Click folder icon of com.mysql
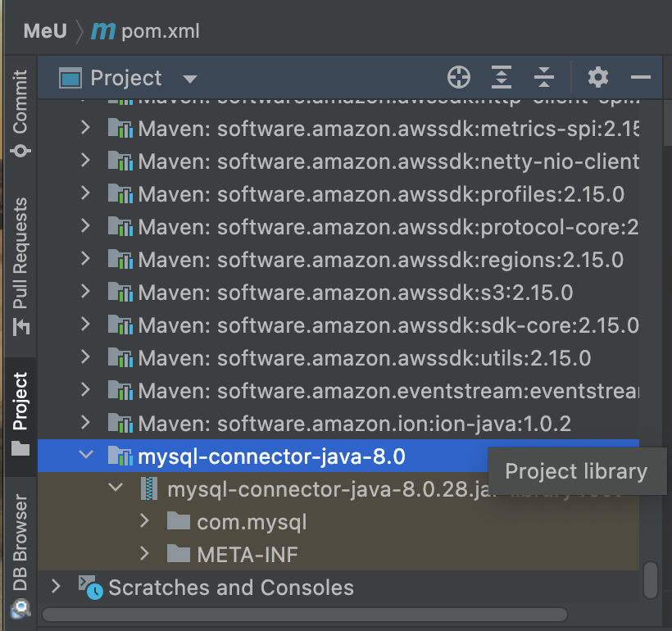Image resolution: width=672 pixels, height=631 pixels. [x=179, y=521]
